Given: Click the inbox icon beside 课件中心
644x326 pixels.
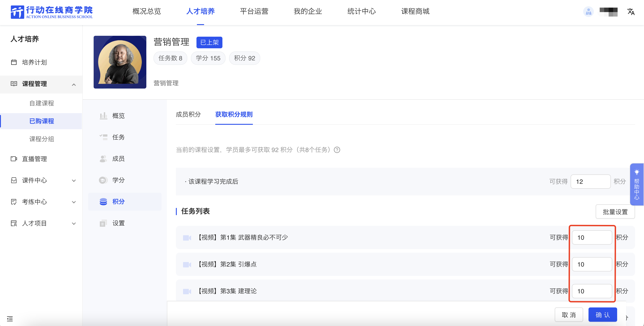Looking at the screenshot, I should tap(14, 180).
